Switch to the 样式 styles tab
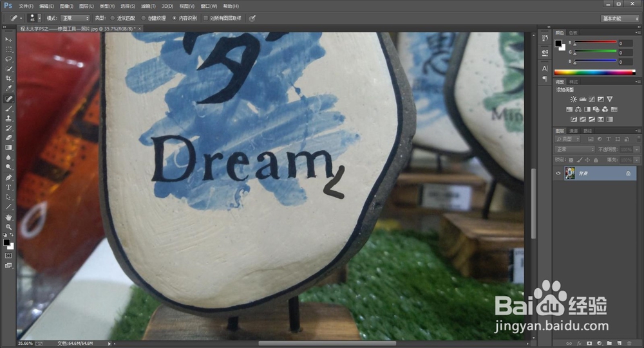Viewport: 644px width, 348px height. coord(573,82)
